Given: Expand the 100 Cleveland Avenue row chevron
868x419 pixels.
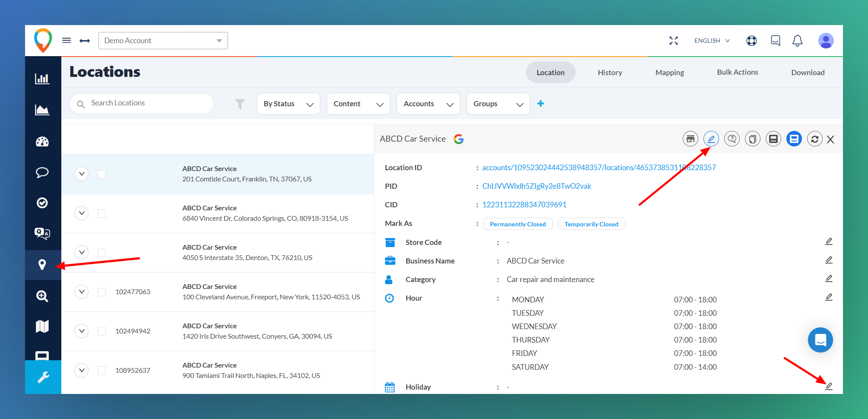Looking at the screenshot, I should 82,292.
